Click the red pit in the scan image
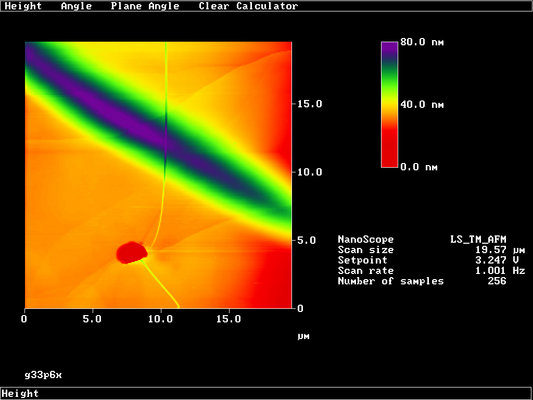 [x=132, y=253]
